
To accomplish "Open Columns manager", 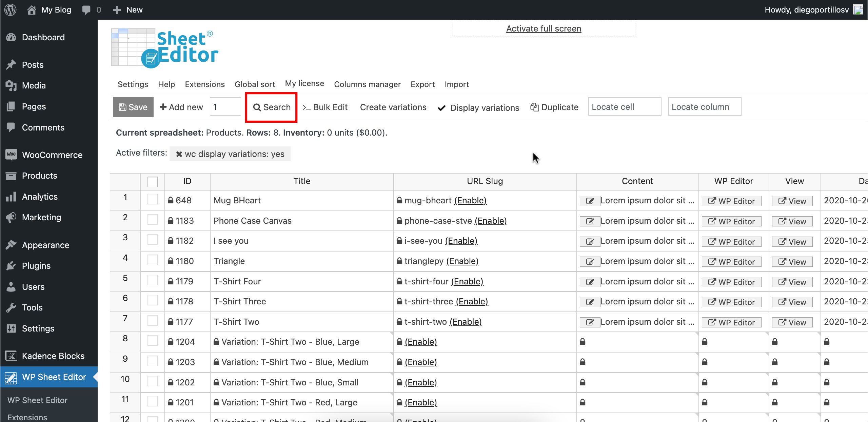I will [x=367, y=84].
